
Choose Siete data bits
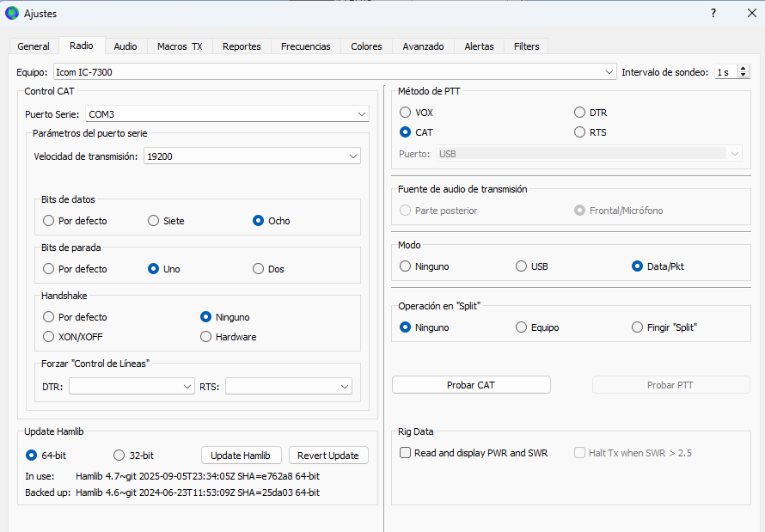point(154,221)
